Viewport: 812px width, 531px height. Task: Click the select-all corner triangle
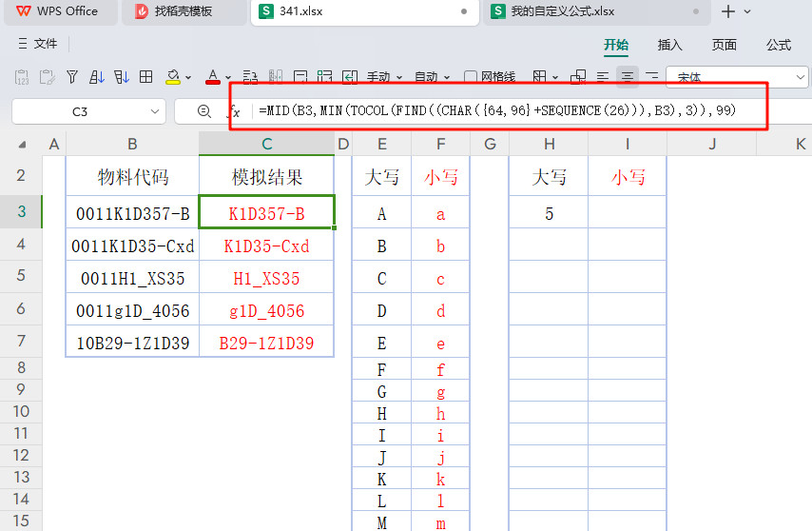22,145
